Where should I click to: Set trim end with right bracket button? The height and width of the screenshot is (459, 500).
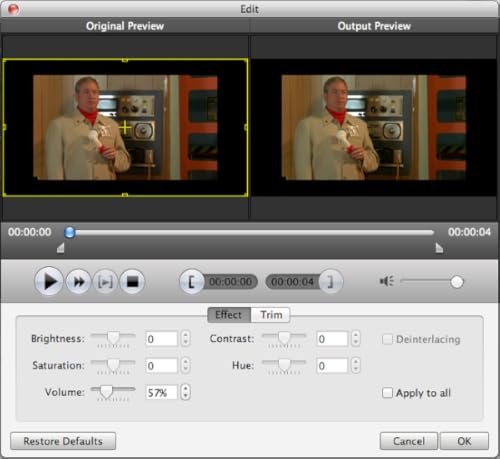(x=330, y=282)
